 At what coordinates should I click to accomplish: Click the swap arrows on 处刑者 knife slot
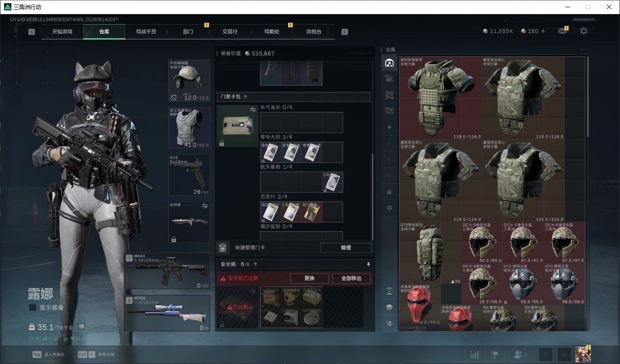point(205,206)
